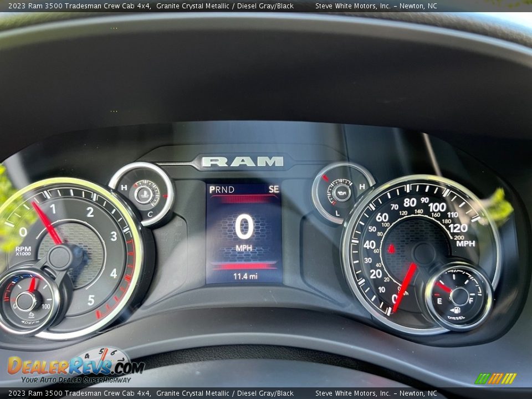Click the L marker on oil gauge
Screen dimensions: 532x399
[337, 213]
